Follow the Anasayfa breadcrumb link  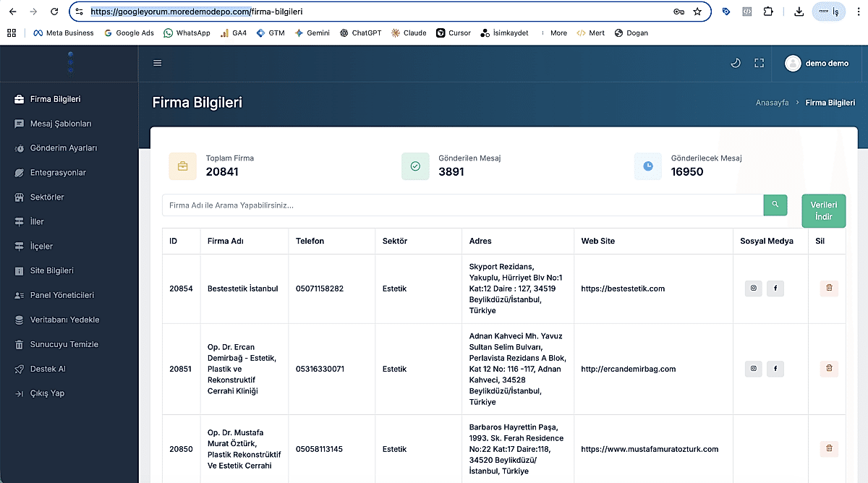tap(772, 103)
